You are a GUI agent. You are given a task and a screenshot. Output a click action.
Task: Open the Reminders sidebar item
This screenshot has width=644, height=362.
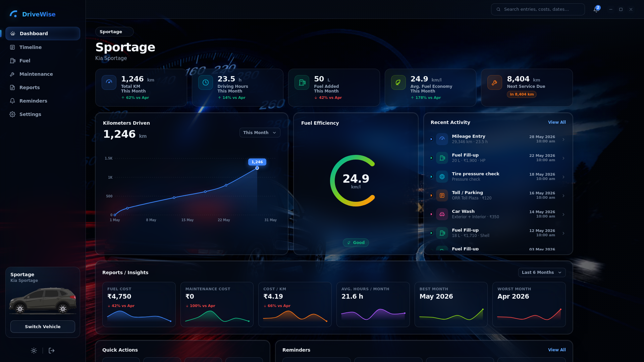[43, 101]
